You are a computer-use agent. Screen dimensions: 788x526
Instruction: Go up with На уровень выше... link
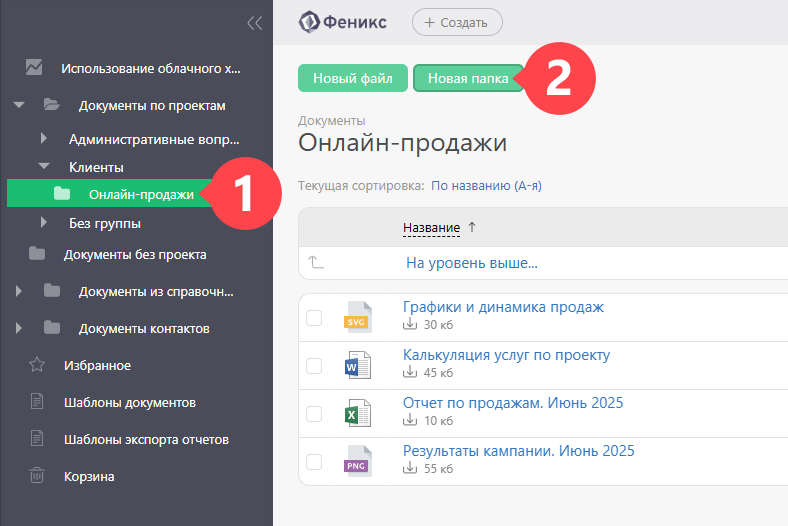472,263
